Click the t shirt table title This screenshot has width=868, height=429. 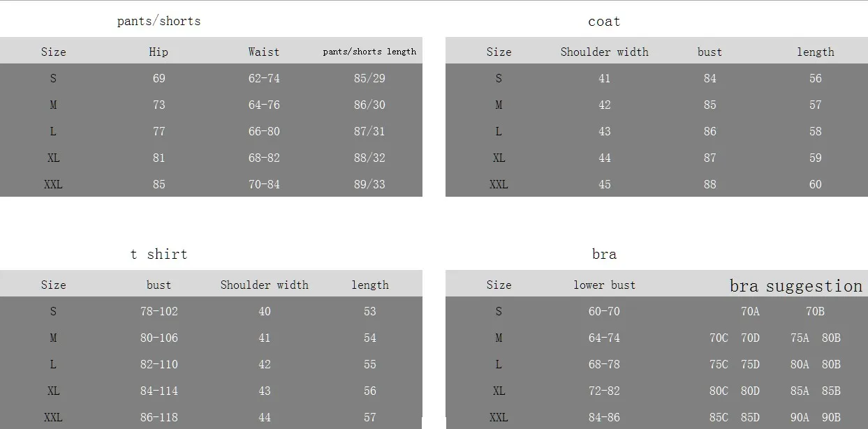[x=159, y=254]
